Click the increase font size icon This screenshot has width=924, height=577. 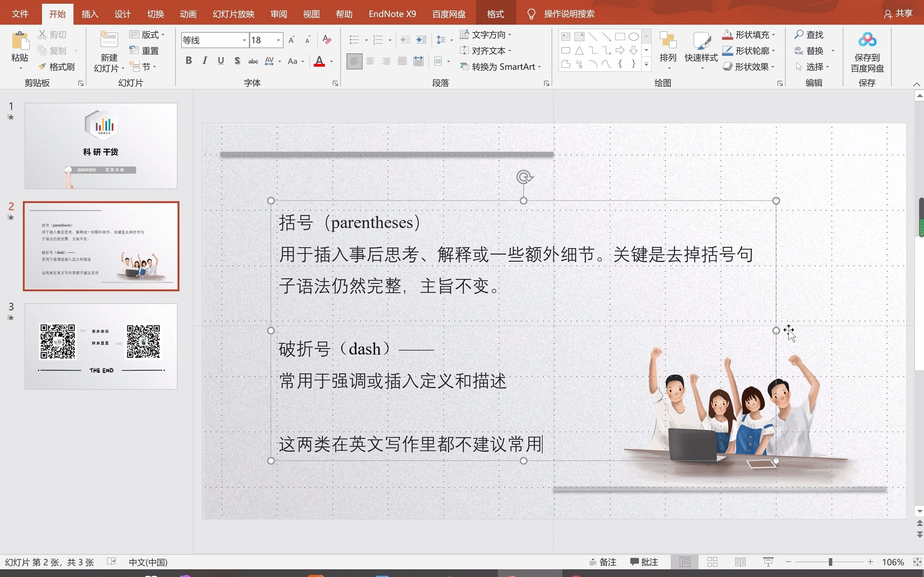[x=292, y=40]
